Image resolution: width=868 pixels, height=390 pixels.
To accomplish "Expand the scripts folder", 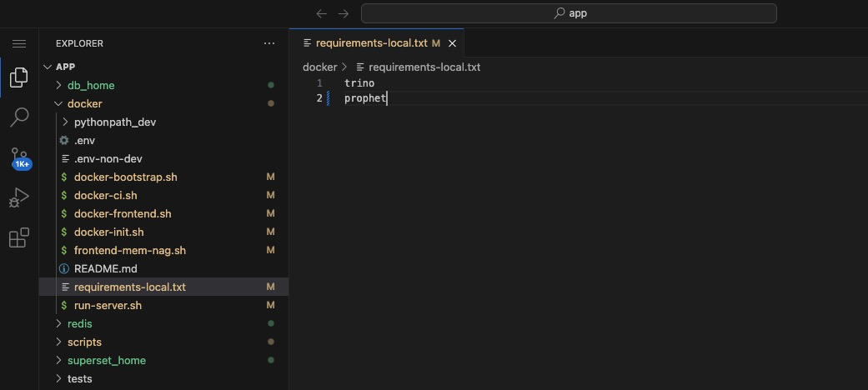I will 58,342.
